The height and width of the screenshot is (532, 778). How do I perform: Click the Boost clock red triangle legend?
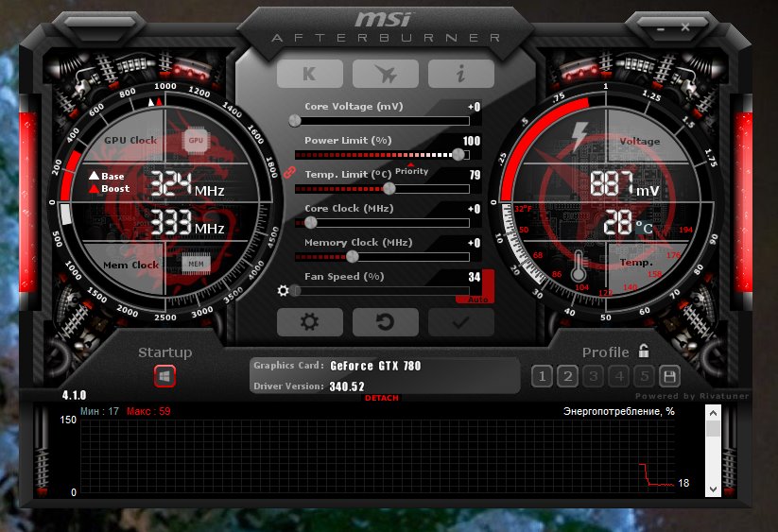click(x=109, y=188)
